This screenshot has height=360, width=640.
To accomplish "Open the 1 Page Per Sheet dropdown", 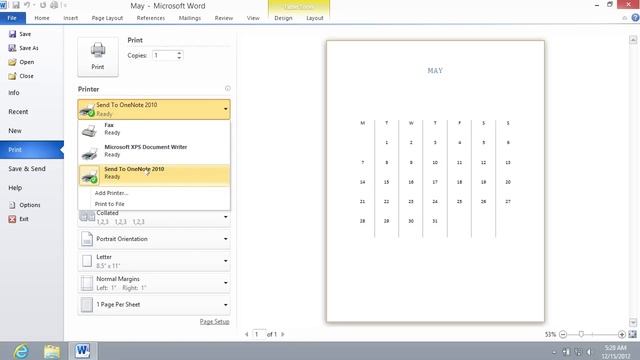I will click(154, 305).
